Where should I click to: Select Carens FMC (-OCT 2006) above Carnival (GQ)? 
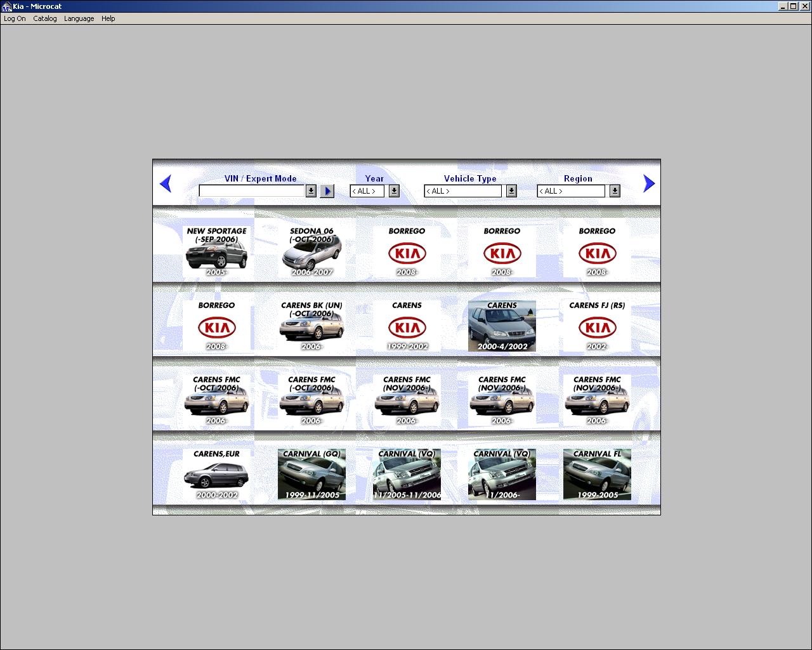(311, 400)
